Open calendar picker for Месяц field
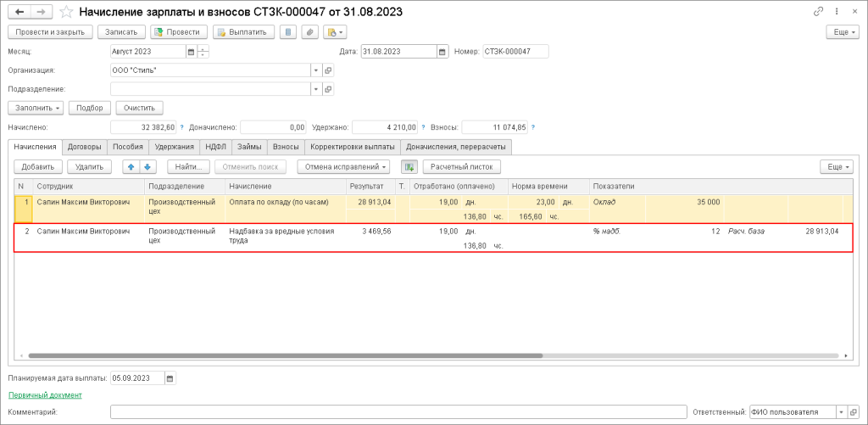Image resolution: width=868 pixels, height=425 pixels. tap(192, 52)
